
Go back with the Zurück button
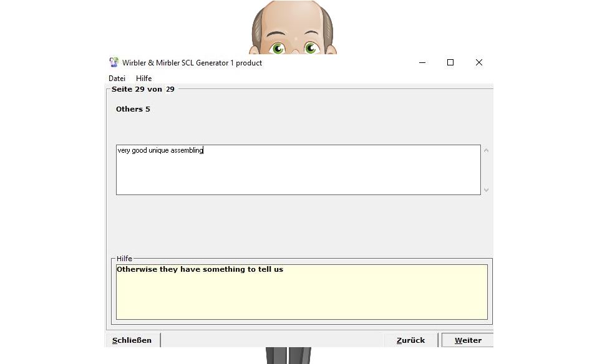(x=410, y=340)
